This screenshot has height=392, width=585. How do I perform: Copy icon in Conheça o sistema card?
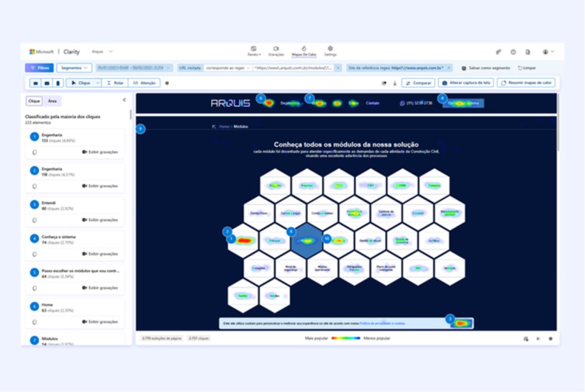(x=35, y=254)
